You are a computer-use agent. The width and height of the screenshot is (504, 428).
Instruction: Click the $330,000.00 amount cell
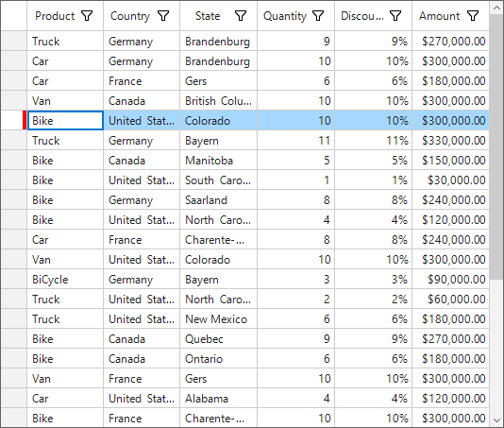click(x=450, y=141)
